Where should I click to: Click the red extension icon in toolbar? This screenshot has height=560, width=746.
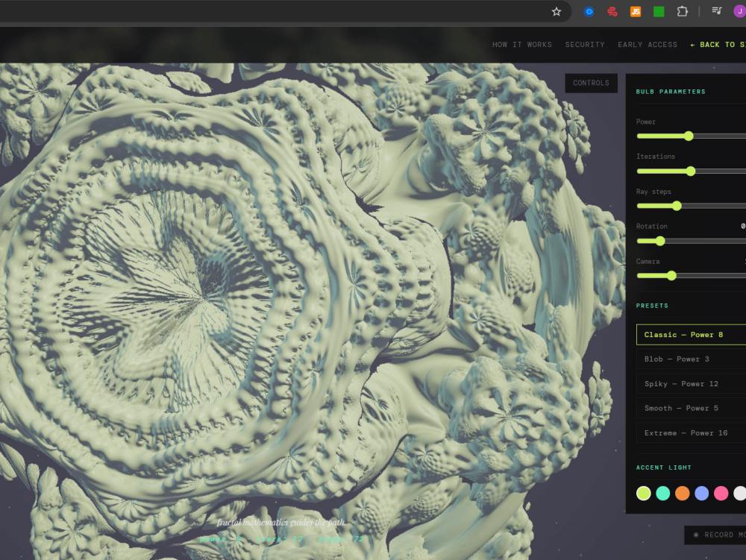coord(612,11)
